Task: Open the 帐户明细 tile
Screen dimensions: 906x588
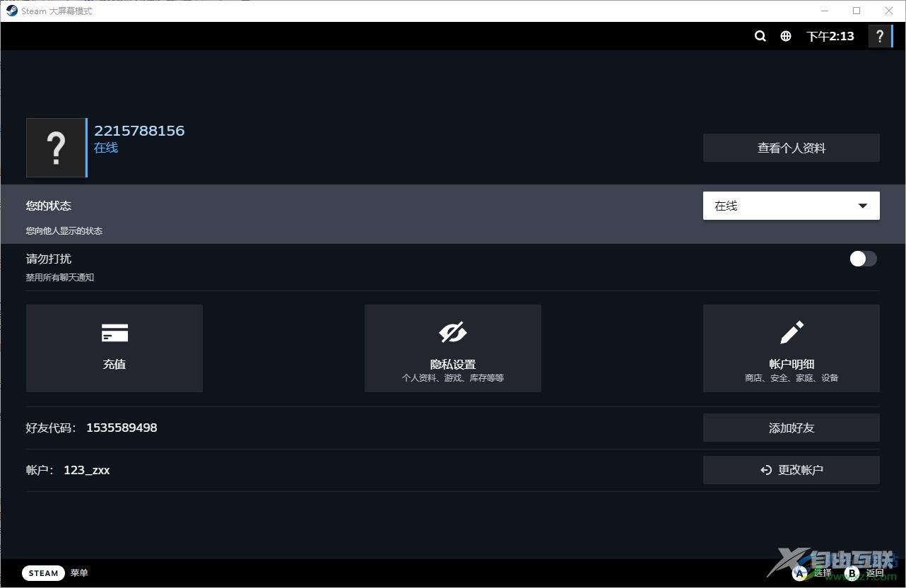Action: click(x=792, y=348)
